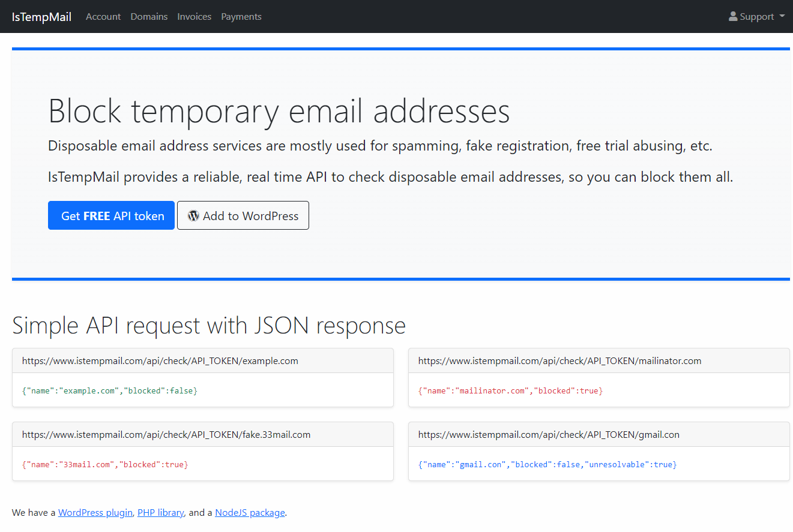793x532 pixels.
Task: Open the Domains section
Action: [x=148, y=17]
